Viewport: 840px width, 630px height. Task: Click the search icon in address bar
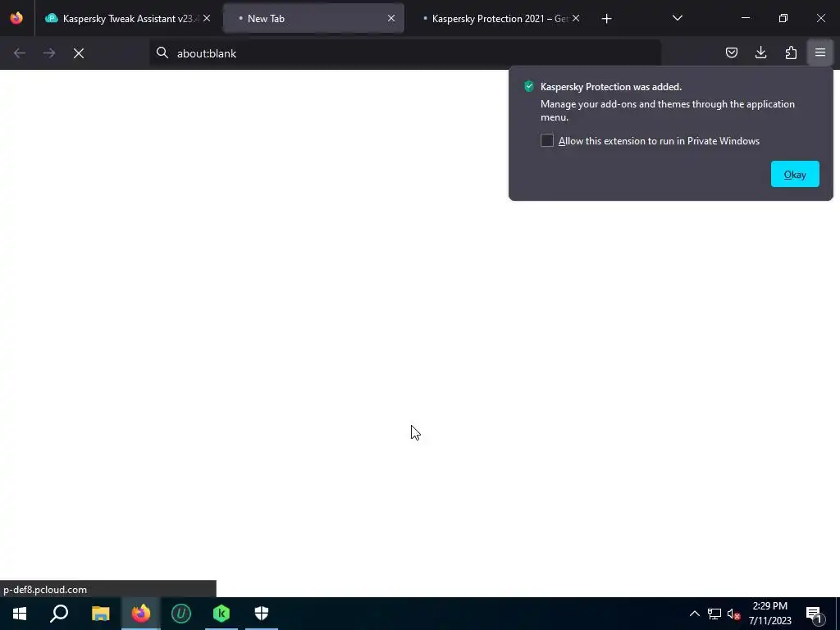(162, 52)
